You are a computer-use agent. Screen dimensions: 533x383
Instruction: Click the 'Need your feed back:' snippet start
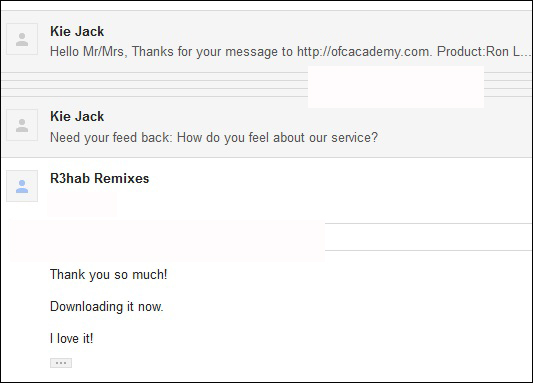click(x=111, y=137)
